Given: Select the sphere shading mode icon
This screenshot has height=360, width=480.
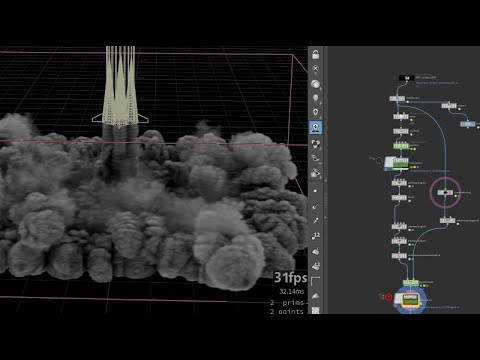Looking at the screenshot, I should [315, 84].
